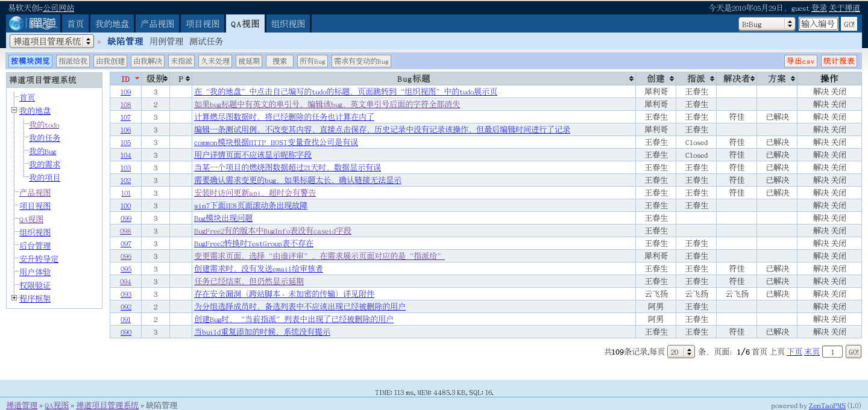Sort by 方案 column arrows
Image resolution: width=868 pixels, height=410 pixels.
pyautogui.click(x=793, y=79)
